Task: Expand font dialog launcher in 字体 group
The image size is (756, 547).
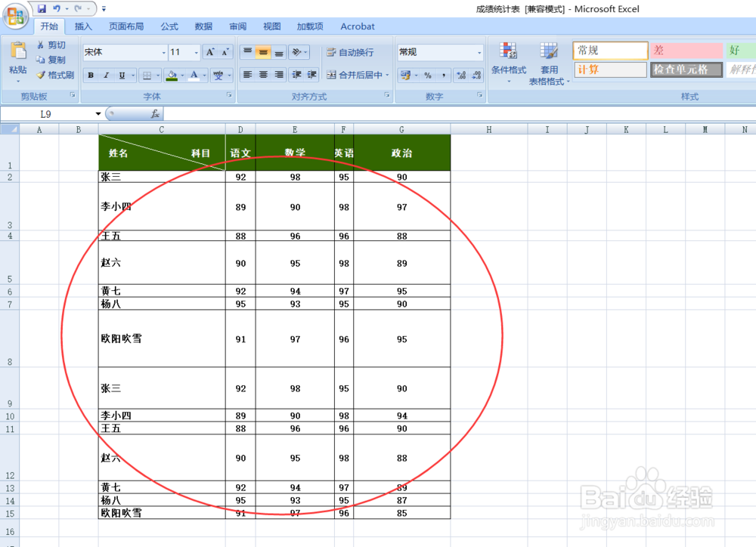Action: coord(229,95)
